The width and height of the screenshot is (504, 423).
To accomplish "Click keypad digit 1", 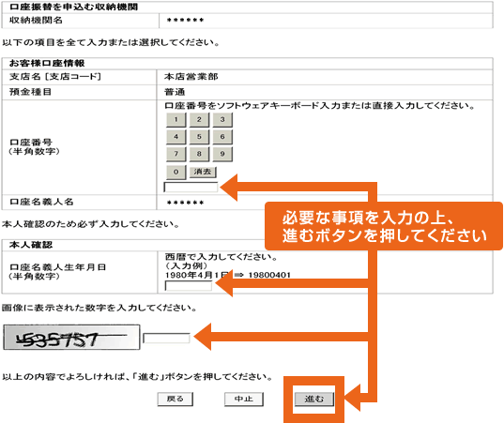I will click(176, 120).
